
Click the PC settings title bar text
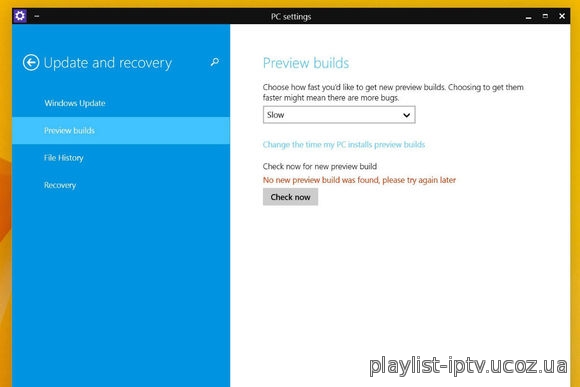pyautogui.click(x=291, y=17)
